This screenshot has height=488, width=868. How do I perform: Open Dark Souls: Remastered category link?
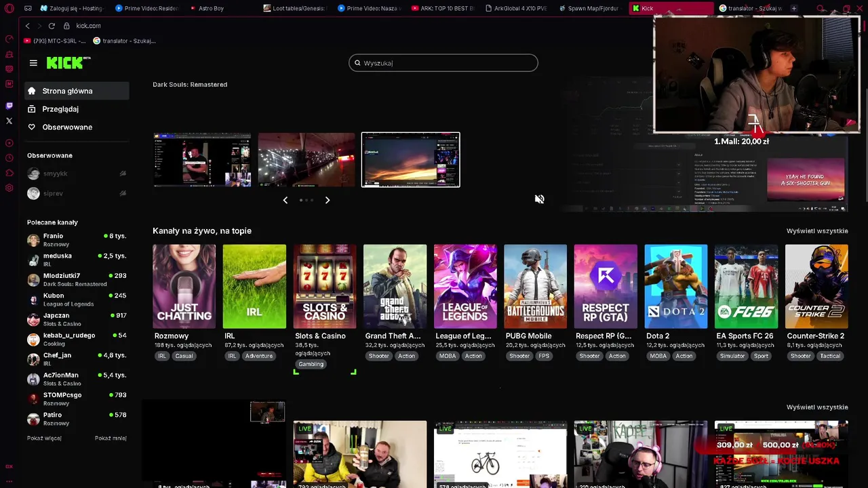click(x=190, y=85)
